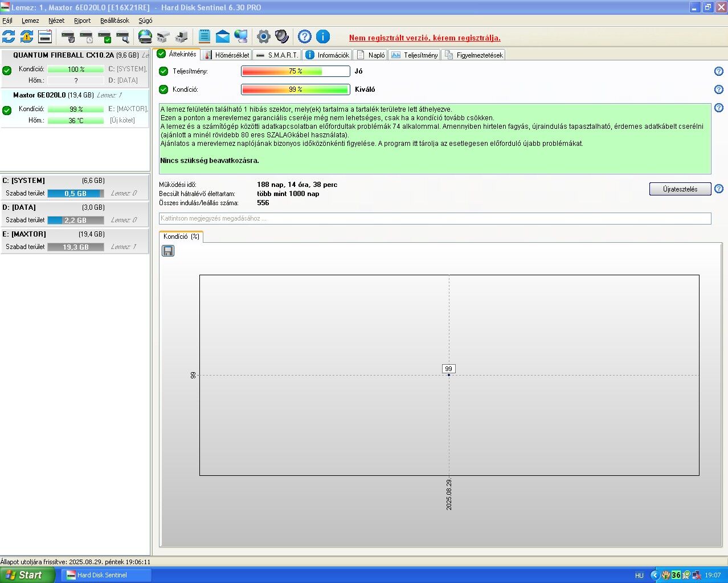Click the comment field Kattintson megjegyzés megadásához

tap(435, 219)
